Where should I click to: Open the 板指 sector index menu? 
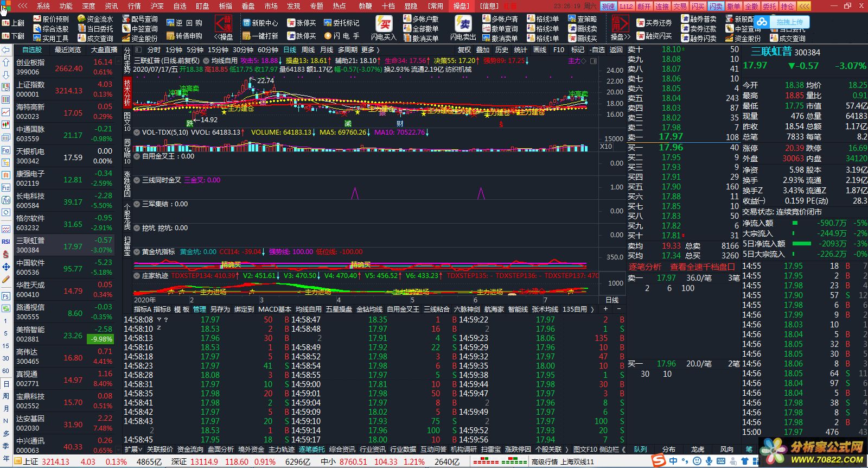pyautogui.click(x=225, y=6)
